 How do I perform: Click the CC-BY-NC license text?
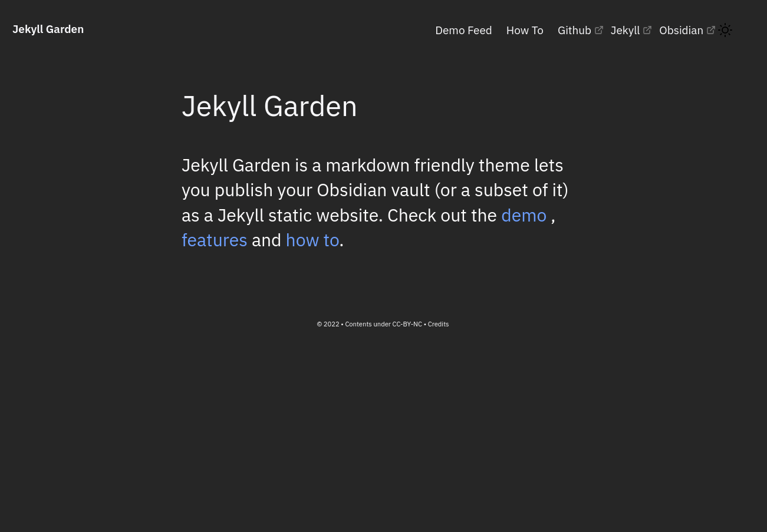[407, 324]
